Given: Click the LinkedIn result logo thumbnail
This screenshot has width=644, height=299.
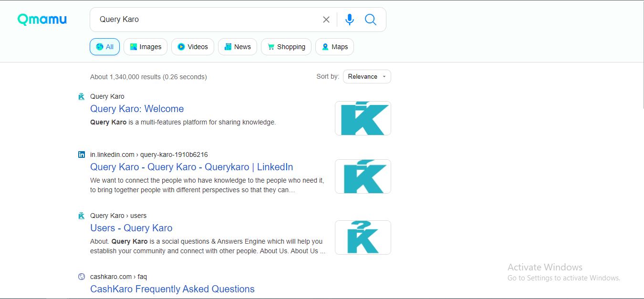Looking at the screenshot, I should pyautogui.click(x=363, y=176).
